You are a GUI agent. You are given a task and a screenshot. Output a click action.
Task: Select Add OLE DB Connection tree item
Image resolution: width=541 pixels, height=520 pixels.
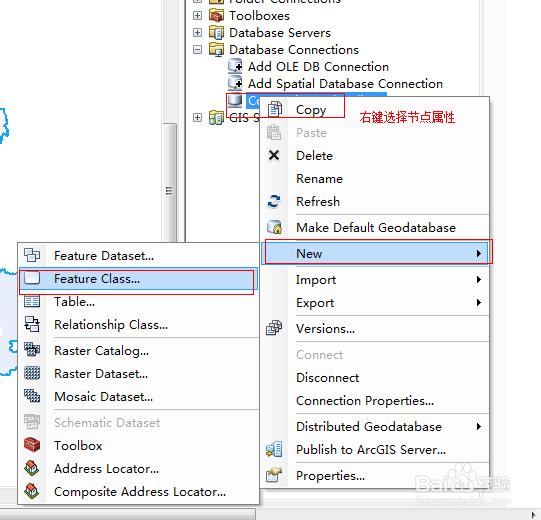[x=318, y=66]
